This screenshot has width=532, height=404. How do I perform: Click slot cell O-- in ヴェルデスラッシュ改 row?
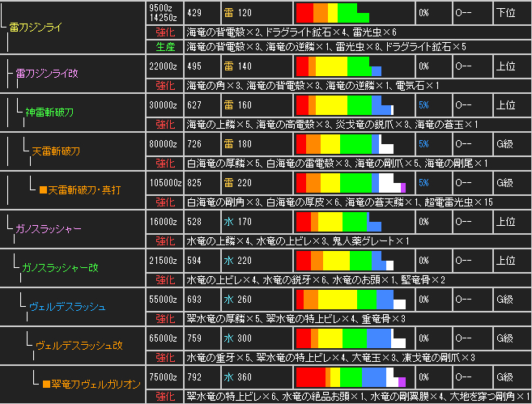tap(473, 338)
